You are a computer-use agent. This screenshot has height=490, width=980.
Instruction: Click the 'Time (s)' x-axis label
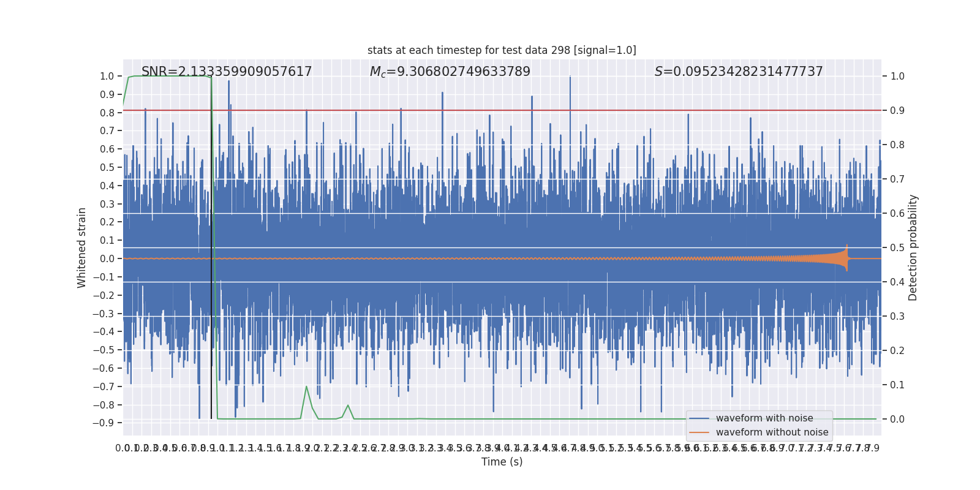[502, 462]
